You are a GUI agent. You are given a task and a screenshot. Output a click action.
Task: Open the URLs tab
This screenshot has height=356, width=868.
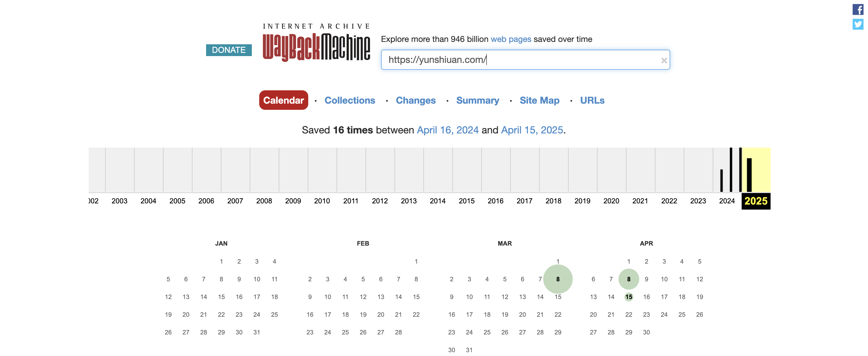(592, 100)
